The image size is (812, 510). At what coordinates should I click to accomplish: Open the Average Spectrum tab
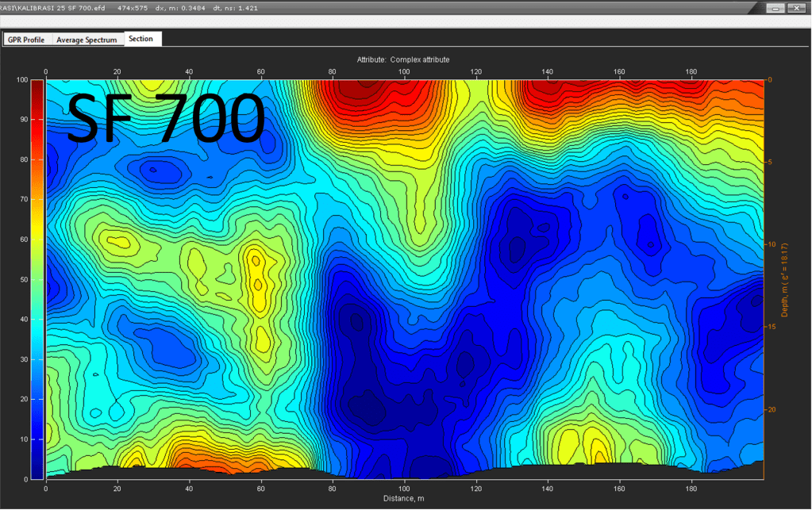click(87, 40)
